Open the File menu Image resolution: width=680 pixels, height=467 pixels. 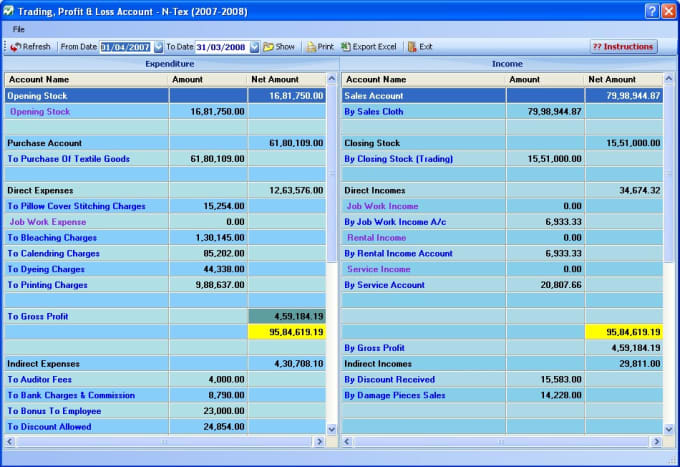click(18, 29)
